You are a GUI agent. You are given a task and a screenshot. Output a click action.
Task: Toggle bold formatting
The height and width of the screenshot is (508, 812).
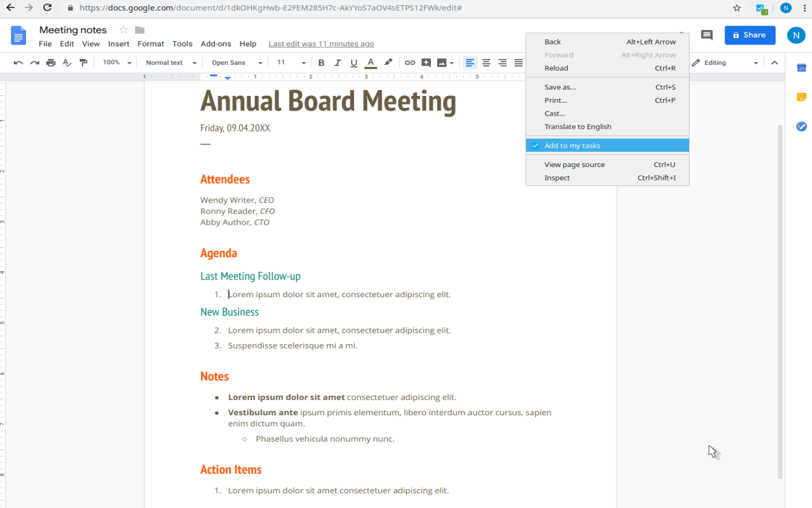(x=321, y=62)
